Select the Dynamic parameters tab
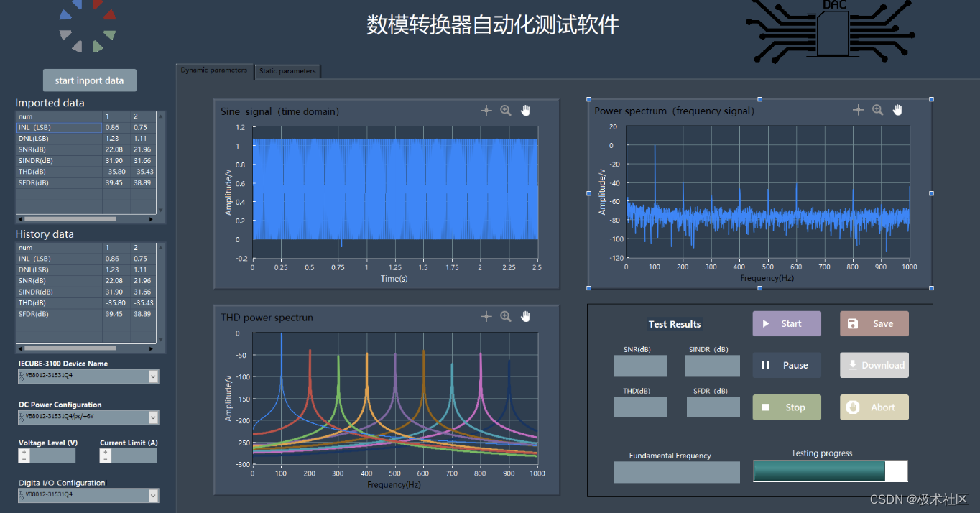The width and height of the screenshot is (980, 513). (x=213, y=71)
